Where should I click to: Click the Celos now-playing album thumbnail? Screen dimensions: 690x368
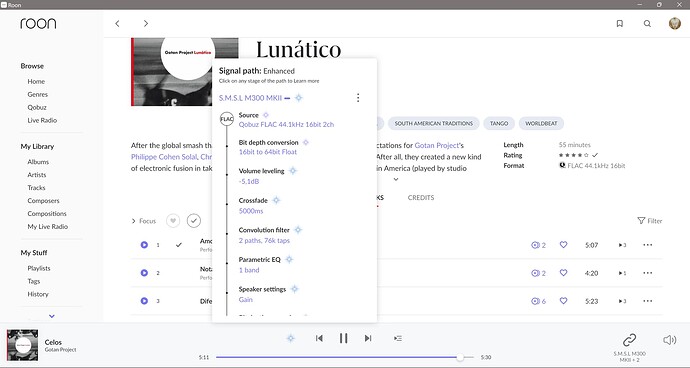coord(22,345)
